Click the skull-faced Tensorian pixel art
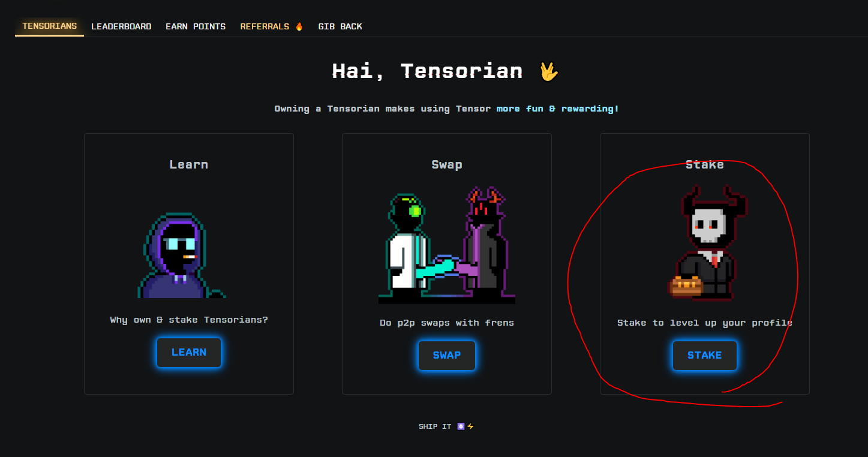This screenshot has height=457, width=868. [708, 243]
